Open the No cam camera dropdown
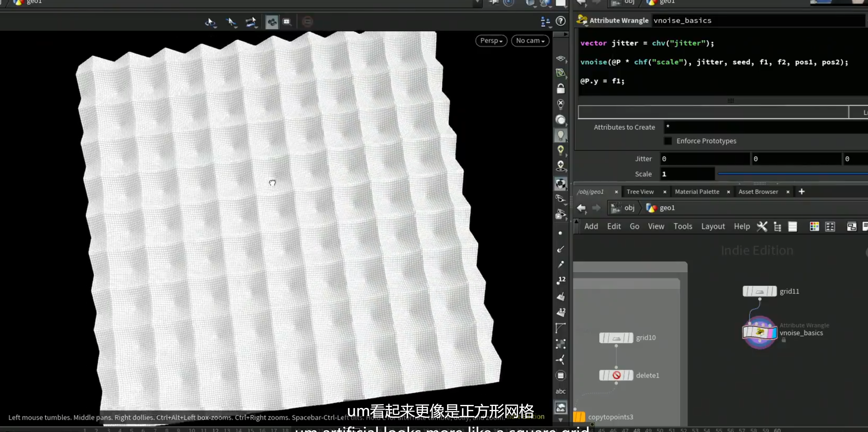868x432 pixels. 530,41
